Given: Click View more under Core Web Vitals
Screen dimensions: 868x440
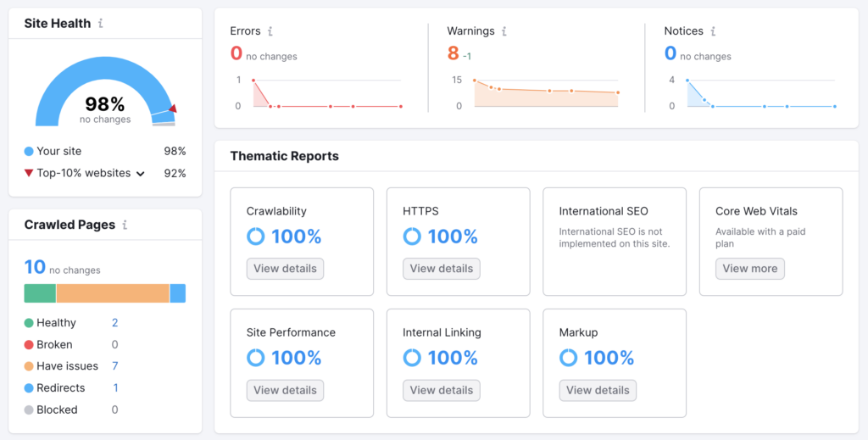Looking at the screenshot, I should (x=750, y=269).
